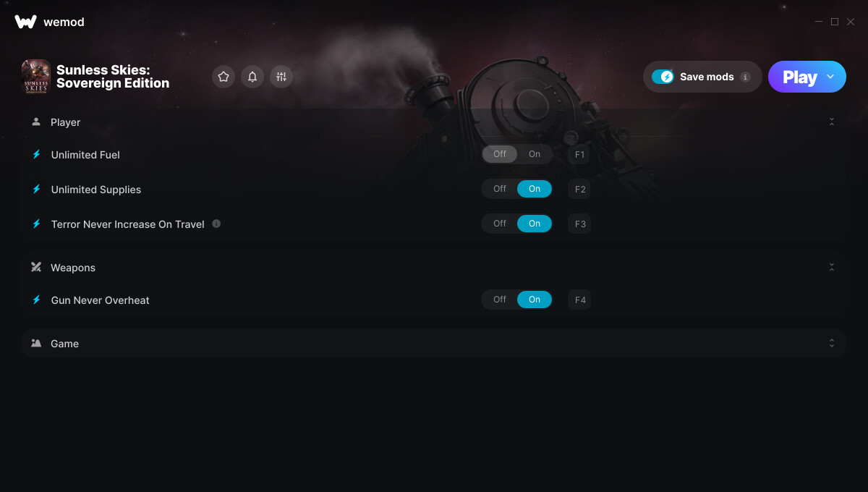Click the favorite star icon
This screenshot has height=492, width=868.
[x=224, y=77]
